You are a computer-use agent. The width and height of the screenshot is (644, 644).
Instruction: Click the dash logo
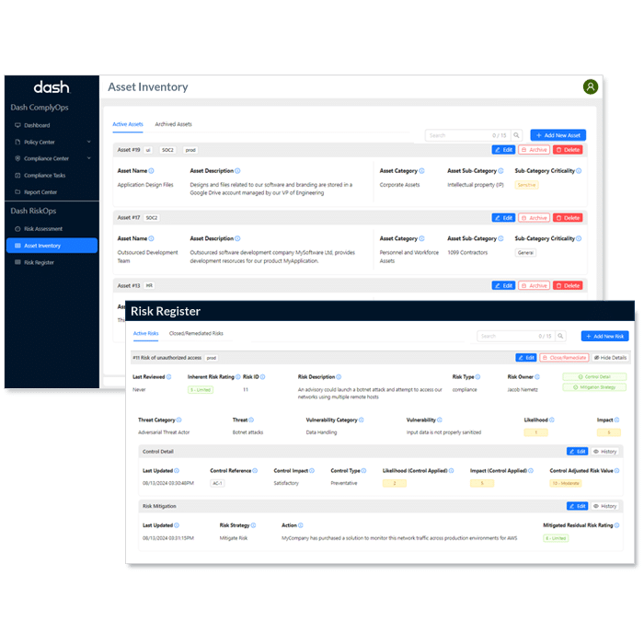(x=52, y=87)
